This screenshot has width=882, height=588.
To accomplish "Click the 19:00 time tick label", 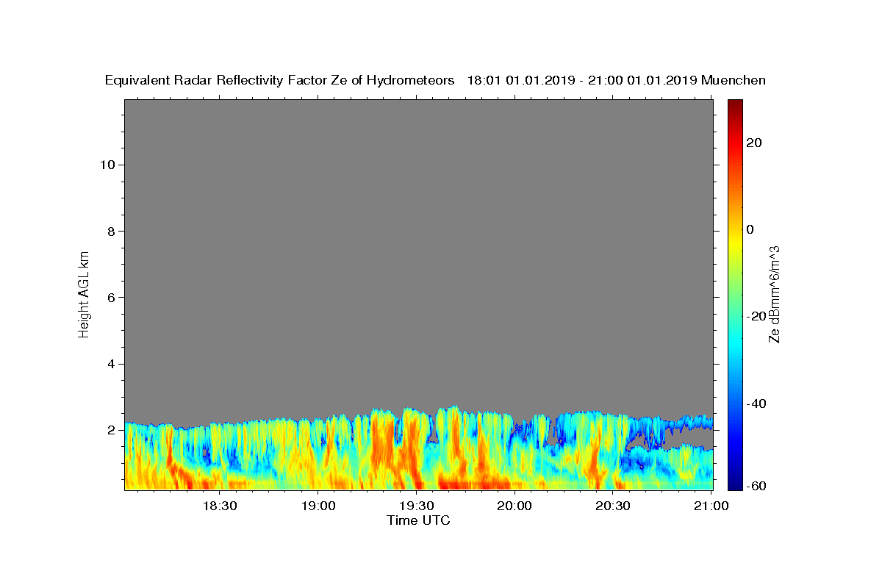I will (318, 506).
